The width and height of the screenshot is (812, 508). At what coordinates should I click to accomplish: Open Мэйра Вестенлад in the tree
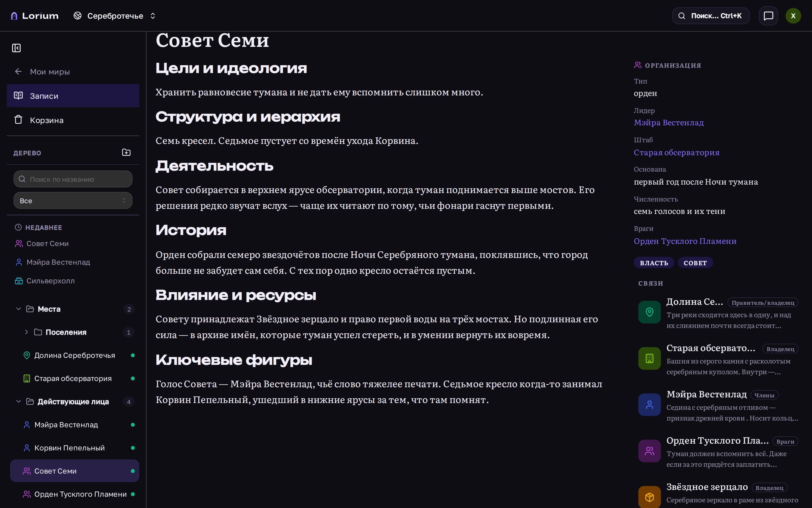pos(74,425)
